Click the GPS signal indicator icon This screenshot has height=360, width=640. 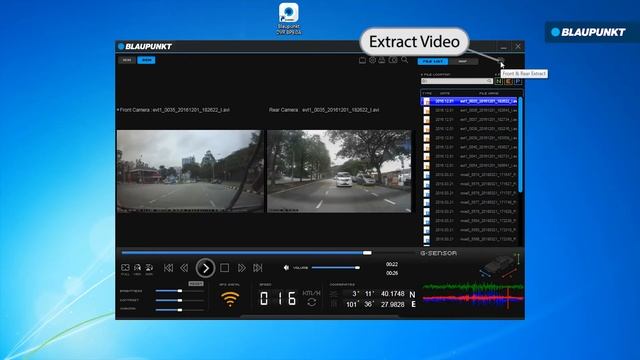230,298
